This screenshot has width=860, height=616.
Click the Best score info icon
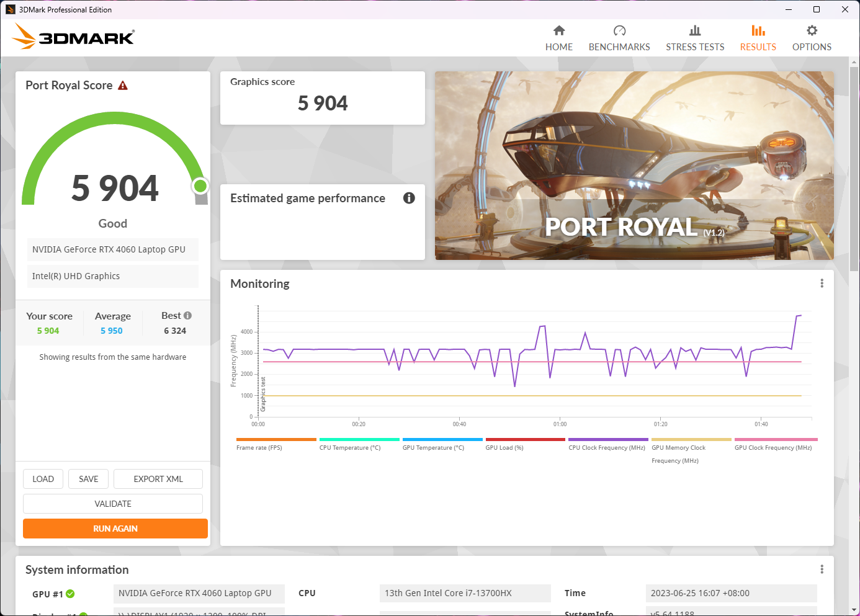click(x=187, y=316)
